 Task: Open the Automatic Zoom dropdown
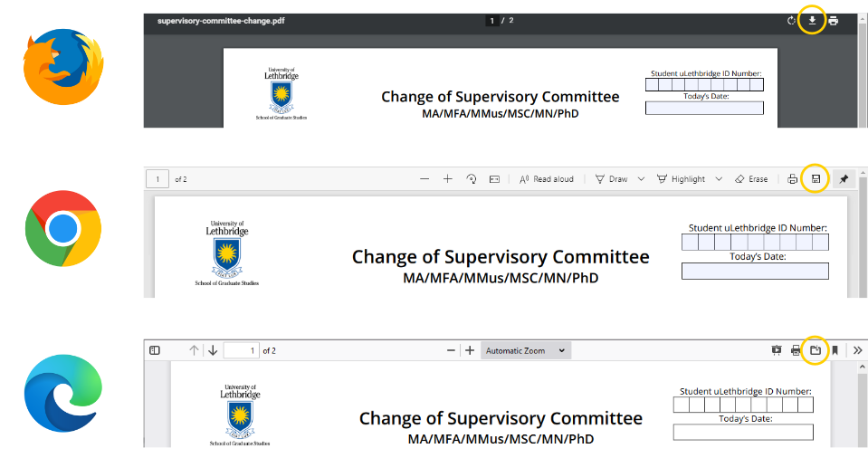tap(525, 350)
